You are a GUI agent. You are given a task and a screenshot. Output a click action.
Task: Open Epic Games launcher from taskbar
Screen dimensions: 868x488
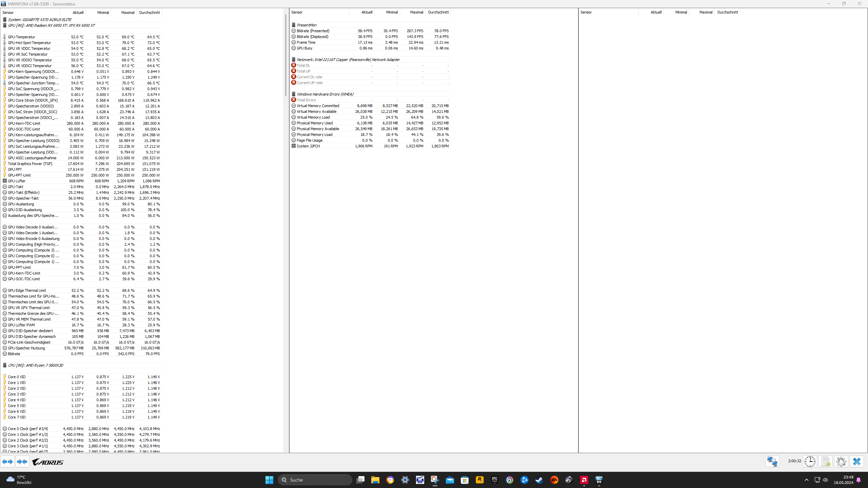(494, 480)
